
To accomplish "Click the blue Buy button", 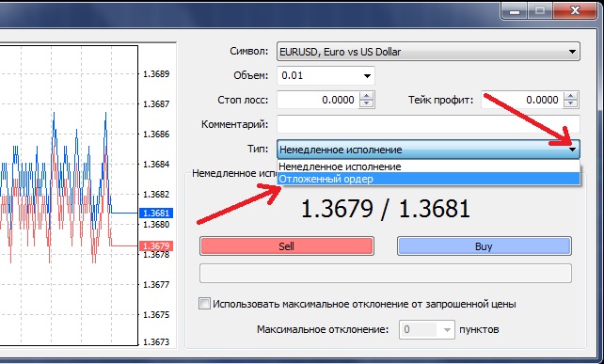I will [x=485, y=246].
